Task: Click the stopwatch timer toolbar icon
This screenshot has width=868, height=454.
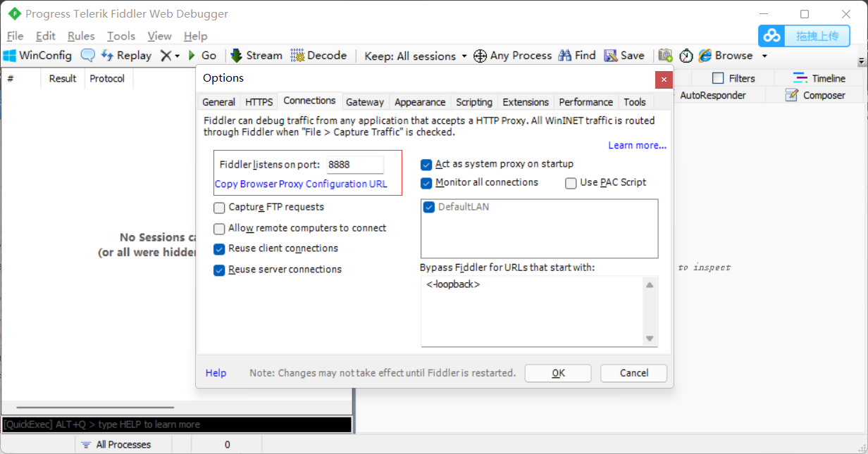Action: 686,56
